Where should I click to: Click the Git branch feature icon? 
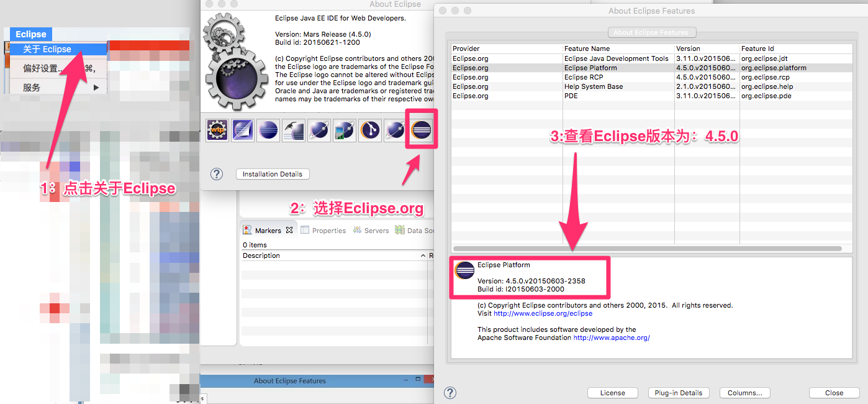370,130
